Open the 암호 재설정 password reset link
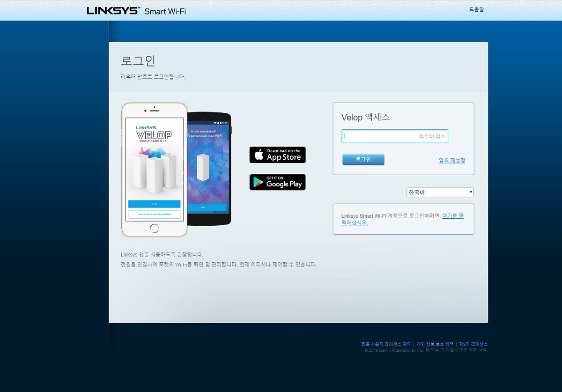Viewport: 562px width, 392px height. coord(452,160)
